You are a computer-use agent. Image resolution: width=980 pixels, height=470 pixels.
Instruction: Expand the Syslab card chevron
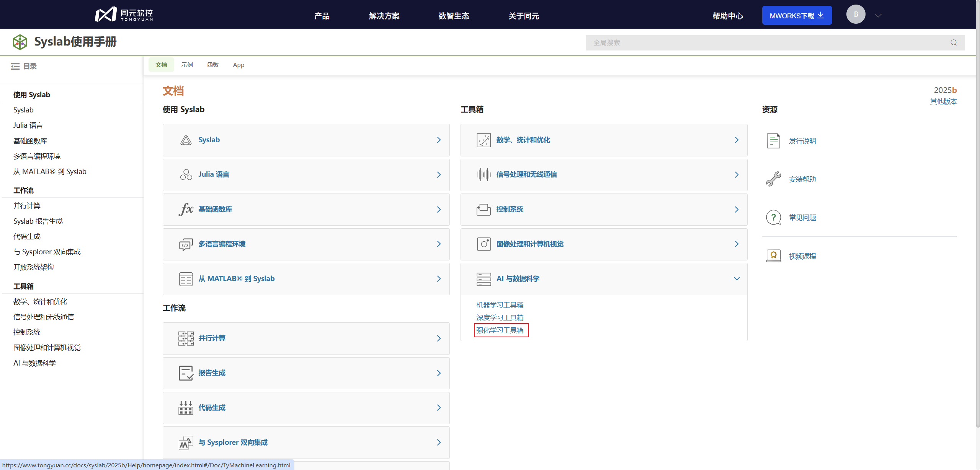(439, 140)
